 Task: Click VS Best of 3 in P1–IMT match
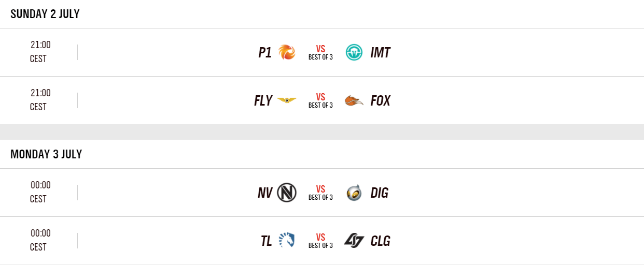tap(320, 52)
